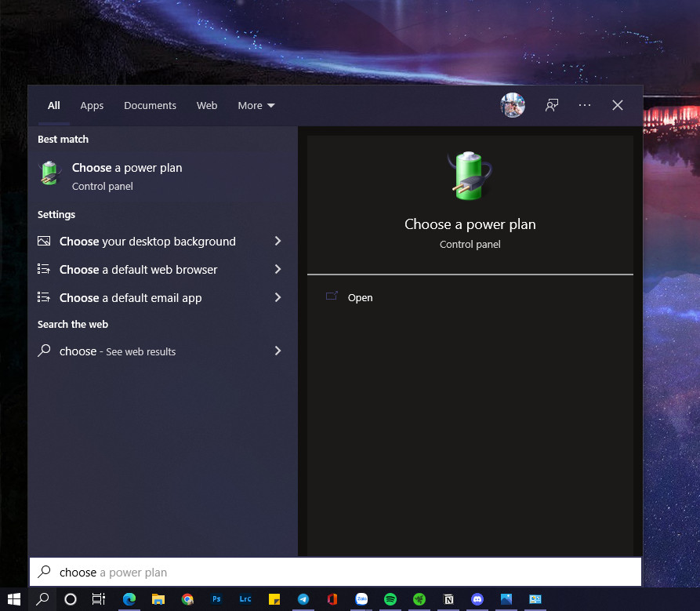Switch to the Documents search tab

pos(150,105)
